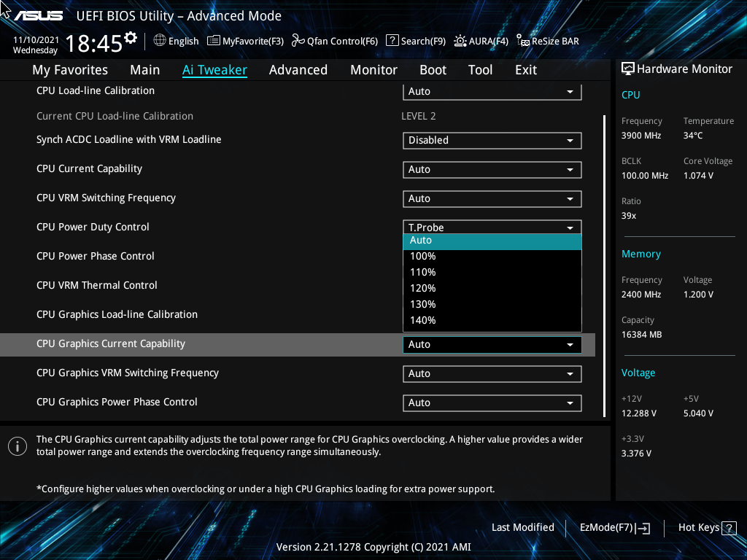Go to Exit tab
747x560 pixels.
(526, 70)
